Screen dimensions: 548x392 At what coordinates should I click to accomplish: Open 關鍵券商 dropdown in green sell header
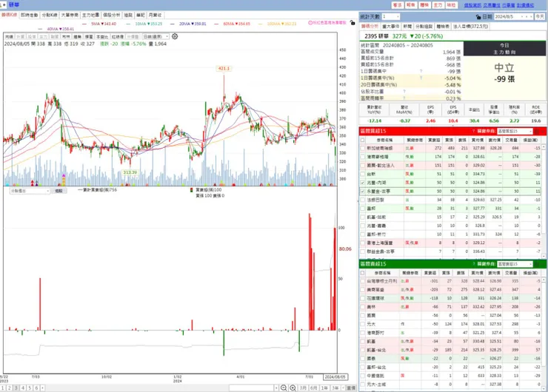515,264
